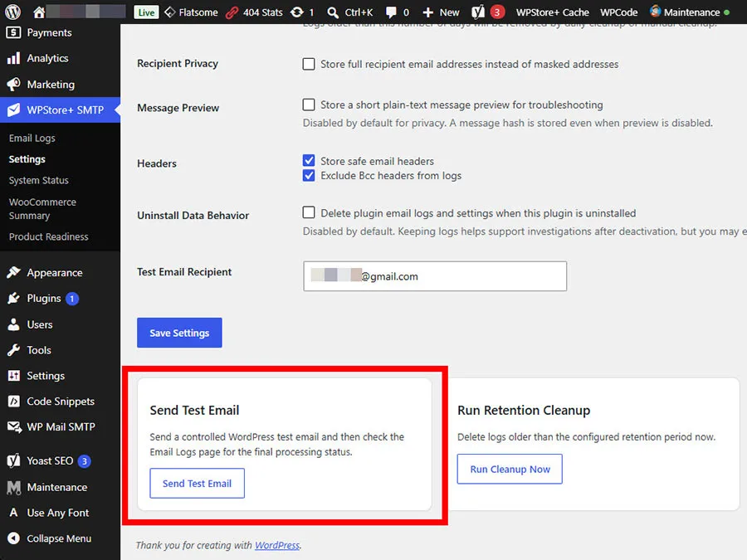The width and height of the screenshot is (747, 560).
Task: Open WPCode in admin bar
Action: (x=619, y=12)
